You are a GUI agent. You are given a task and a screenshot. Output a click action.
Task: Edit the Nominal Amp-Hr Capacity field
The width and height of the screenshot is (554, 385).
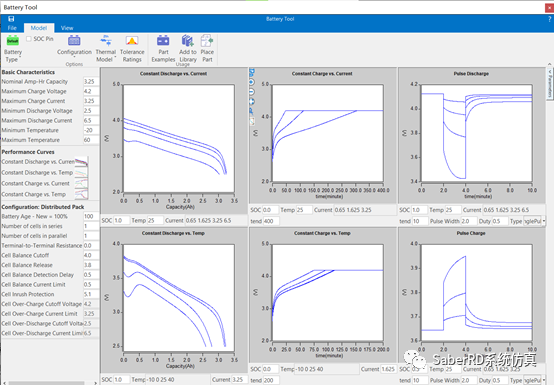point(91,82)
